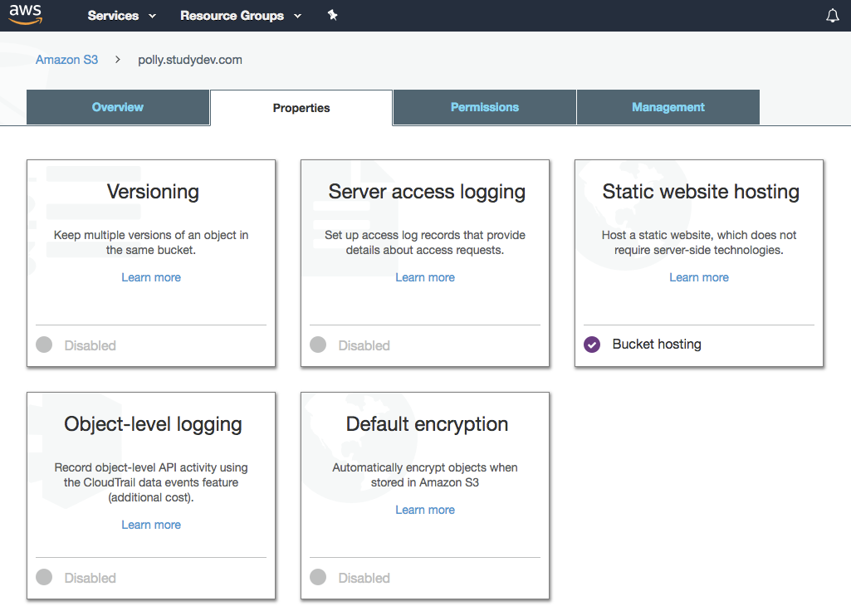Screen dimensions: 851x616
Task: Click the Versioning card description text
Action: click(x=151, y=242)
